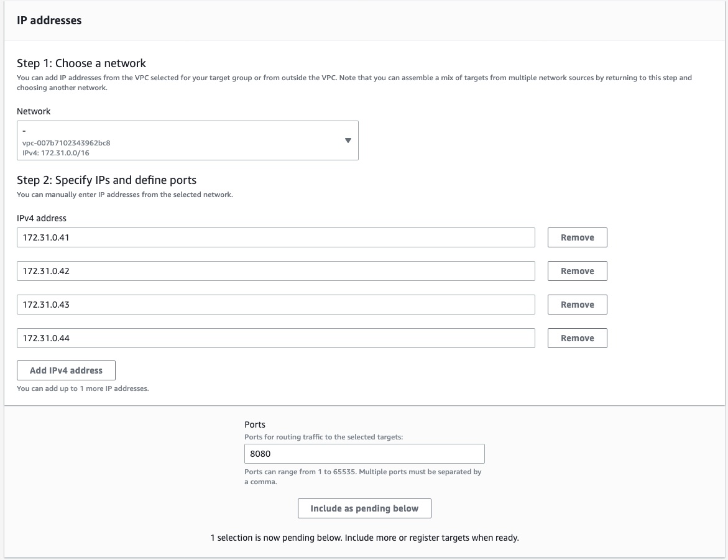The image size is (728, 560).
Task: Select the first IPv4 address field
Action: click(276, 237)
